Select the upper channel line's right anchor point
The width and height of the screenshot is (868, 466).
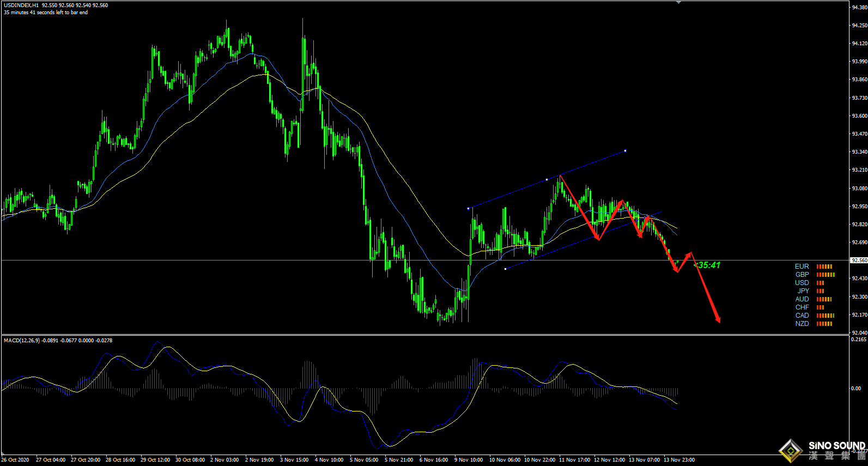pyautogui.click(x=625, y=150)
